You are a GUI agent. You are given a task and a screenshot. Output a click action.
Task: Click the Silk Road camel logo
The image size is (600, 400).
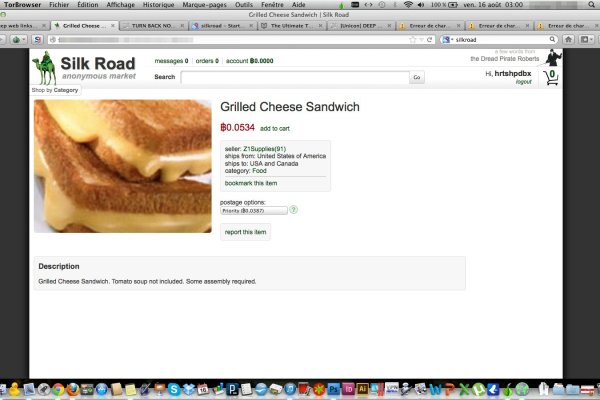[44, 68]
